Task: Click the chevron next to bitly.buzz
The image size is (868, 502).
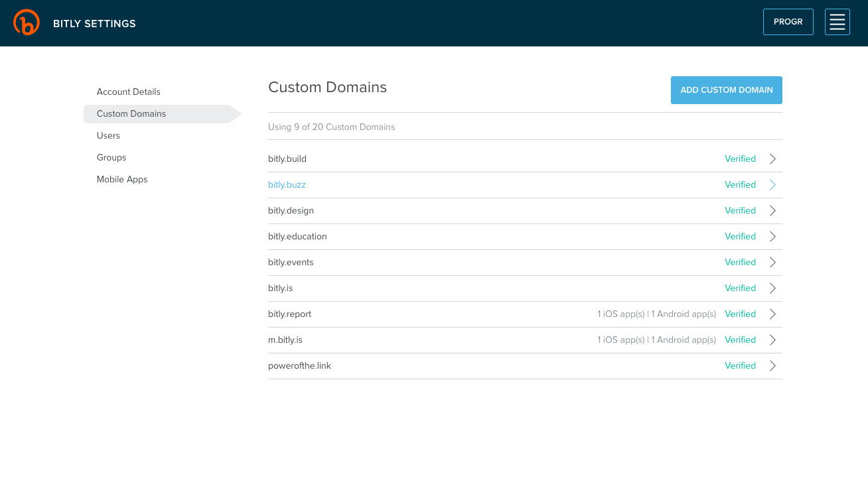Action: tap(772, 185)
